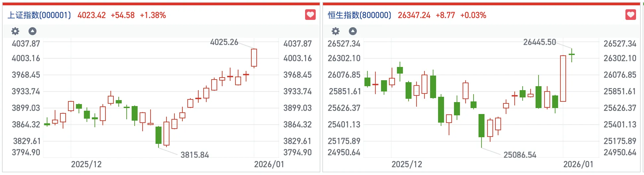The height and width of the screenshot is (175, 644).
Task: Click the 2026/01 date label under 恒生指数
Action: click(x=578, y=164)
